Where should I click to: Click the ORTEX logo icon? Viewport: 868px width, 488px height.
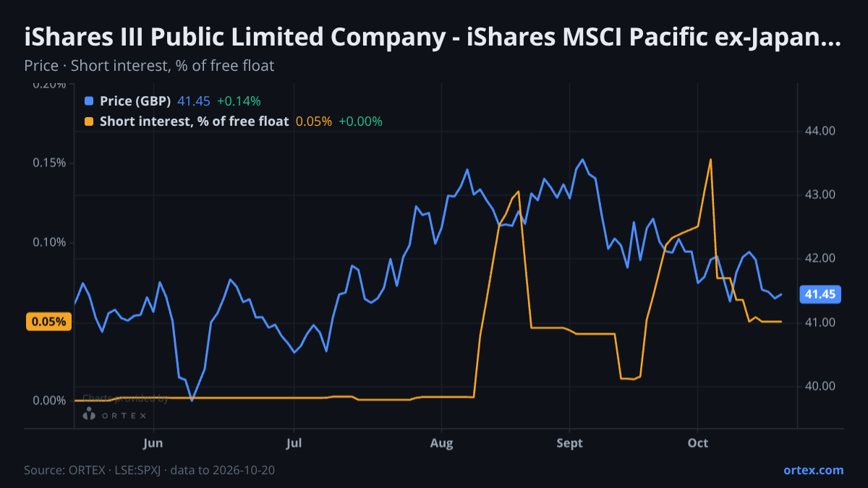(x=90, y=414)
